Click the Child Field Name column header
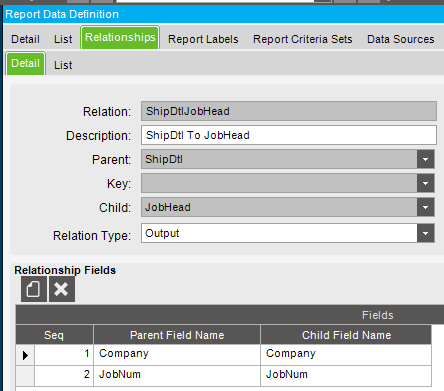The height and width of the screenshot is (391, 444). point(346,335)
